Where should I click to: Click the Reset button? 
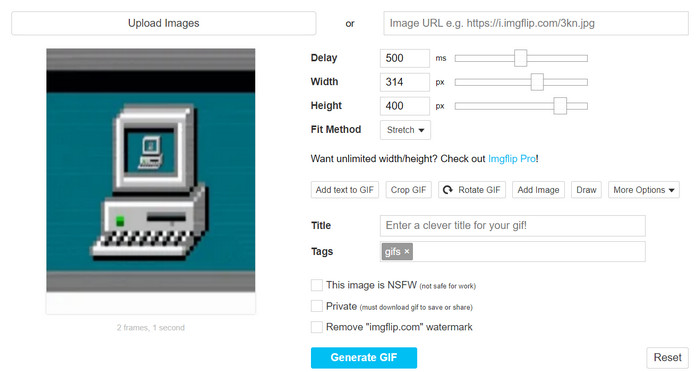[667, 358]
